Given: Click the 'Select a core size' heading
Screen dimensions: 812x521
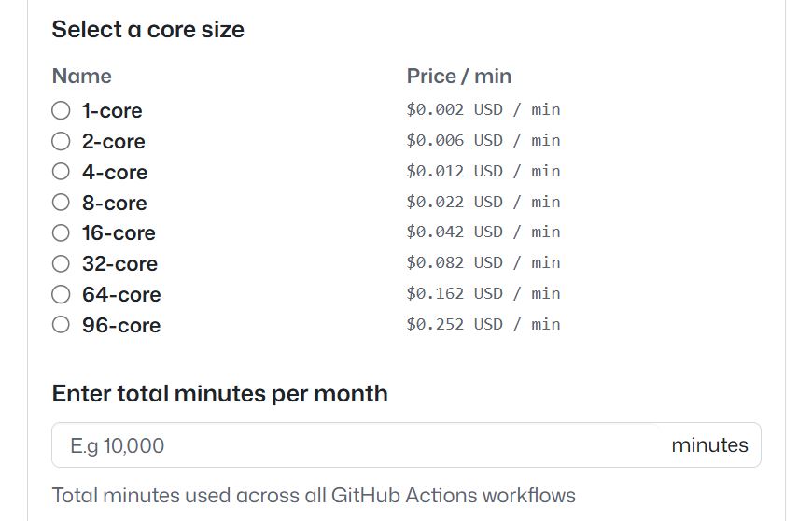Looking at the screenshot, I should point(147,30).
